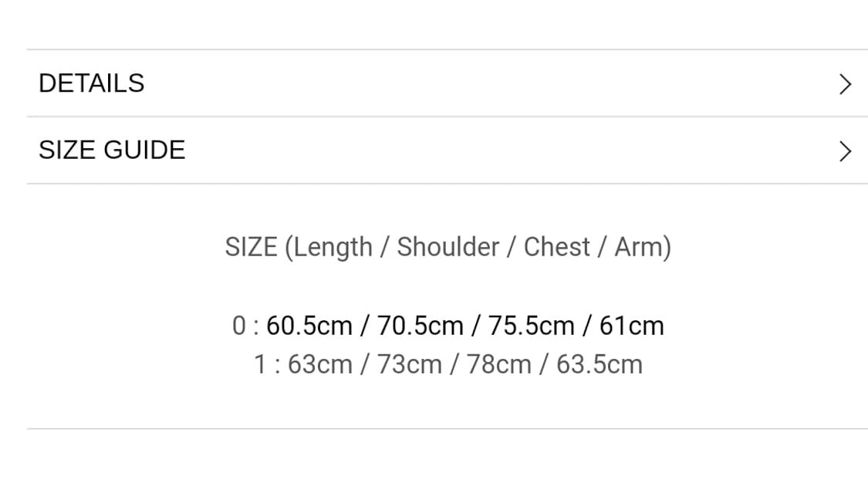Viewport: 868px width, 490px height.
Task: Select the 73cm shoulder measurement
Action: 409,364
